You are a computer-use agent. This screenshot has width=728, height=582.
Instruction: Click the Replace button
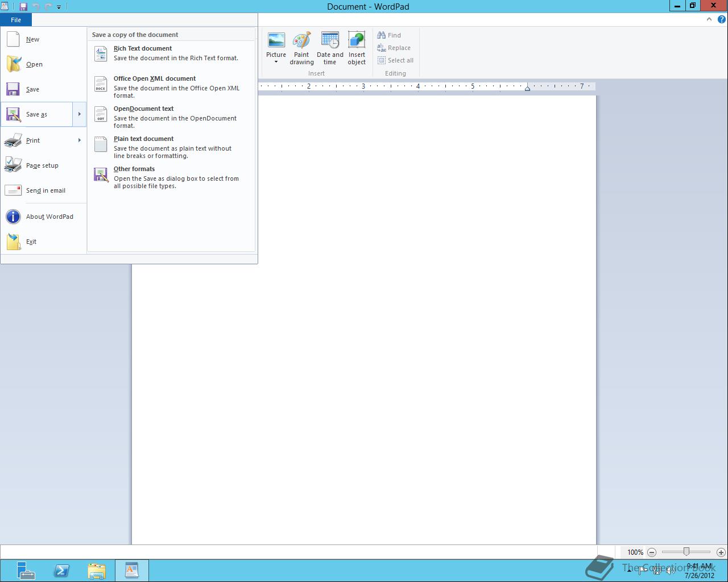pyautogui.click(x=394, y=48)
